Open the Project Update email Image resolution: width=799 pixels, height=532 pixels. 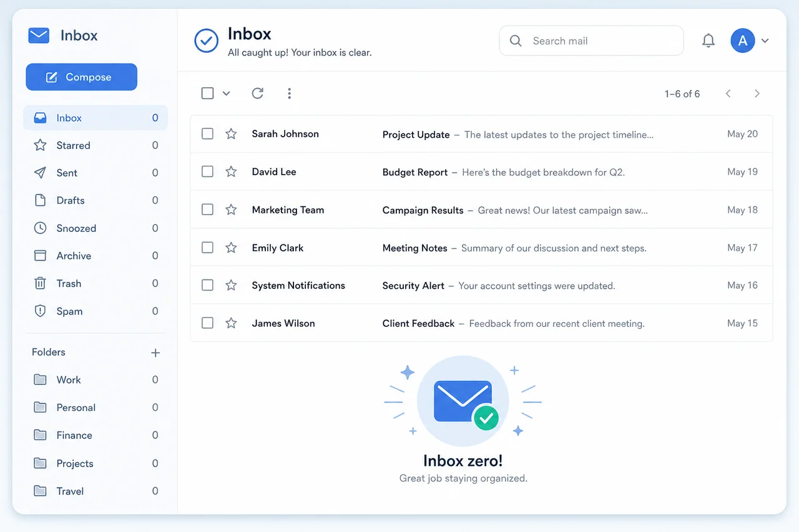coord(481,134)
